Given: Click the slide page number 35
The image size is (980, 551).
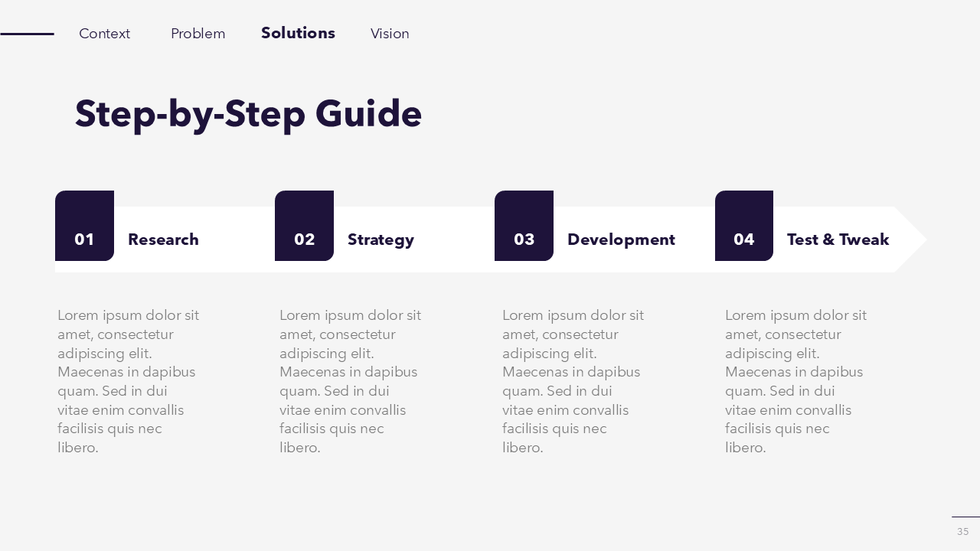Looking at the screenshot, I should point(962,531).
